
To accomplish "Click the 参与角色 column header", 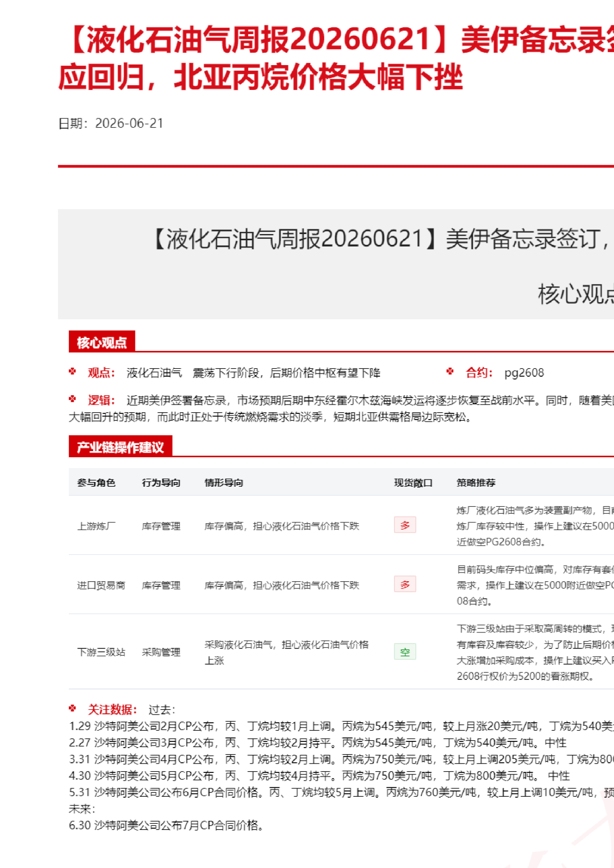I will (x=96, y=483).
